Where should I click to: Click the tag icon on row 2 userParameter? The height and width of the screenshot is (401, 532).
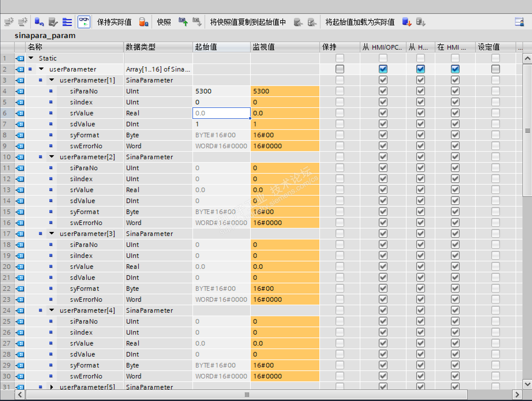20,70
